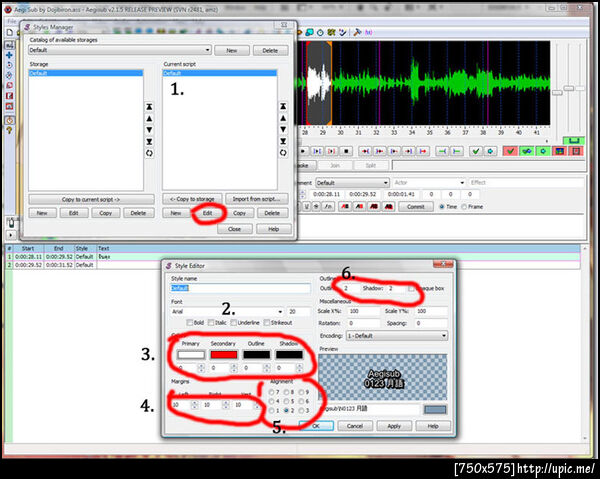
Task: Select Default style in Storage list
Action: click(x=86, y=73)
